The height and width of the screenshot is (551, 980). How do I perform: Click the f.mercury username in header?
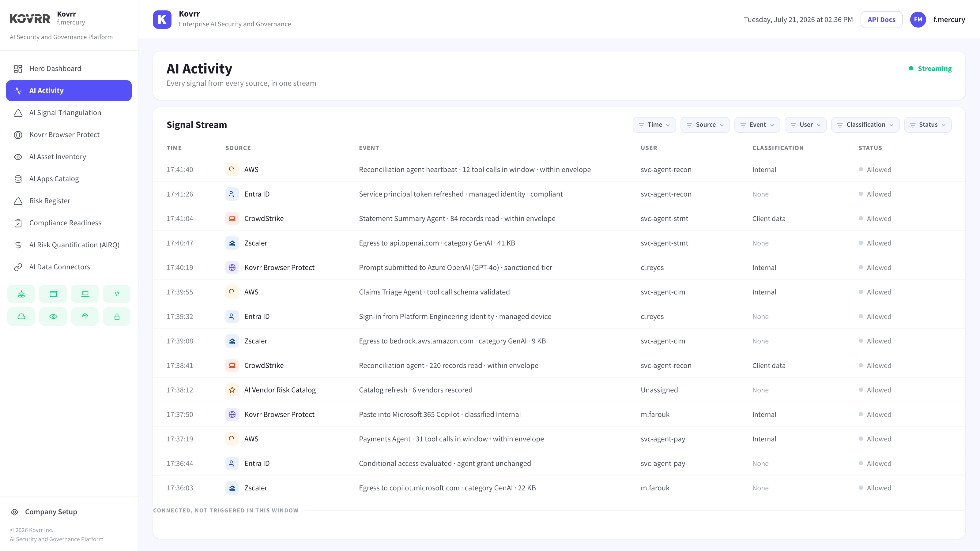click(x=949, y=19)
